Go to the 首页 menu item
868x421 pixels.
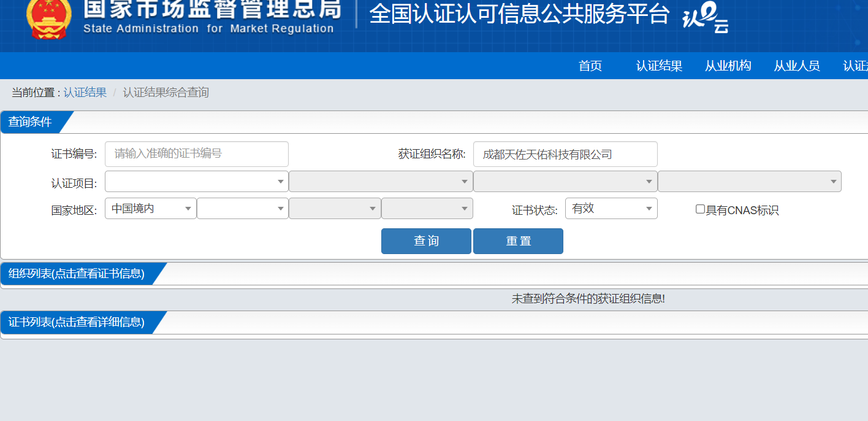(590, 66)
